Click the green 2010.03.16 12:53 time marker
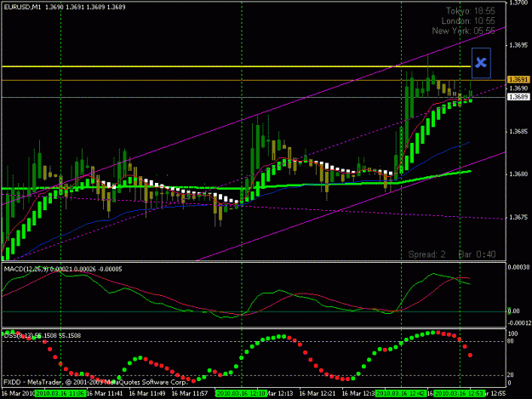The width and height of the screenshot is (532, 399). tap(460, 394)
